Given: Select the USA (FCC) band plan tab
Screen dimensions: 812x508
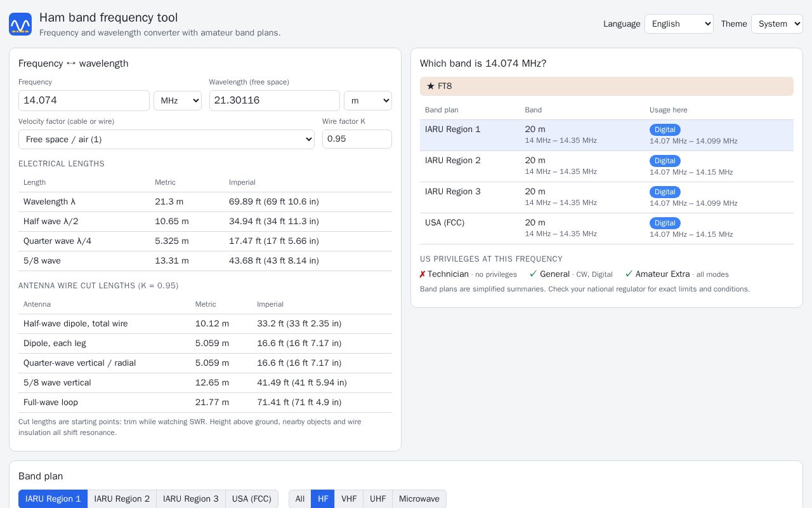Looking at the screenshot, I should 252,498.
